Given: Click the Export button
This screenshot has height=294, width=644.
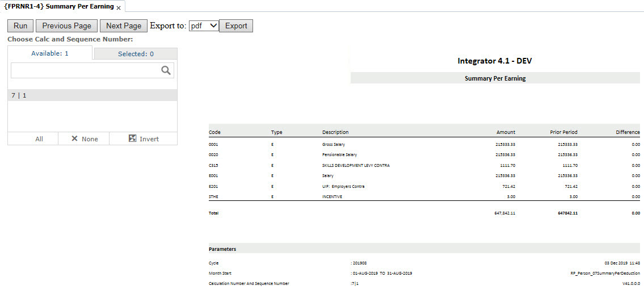Looking at the screenshot, I should click(x=236, y=26).
